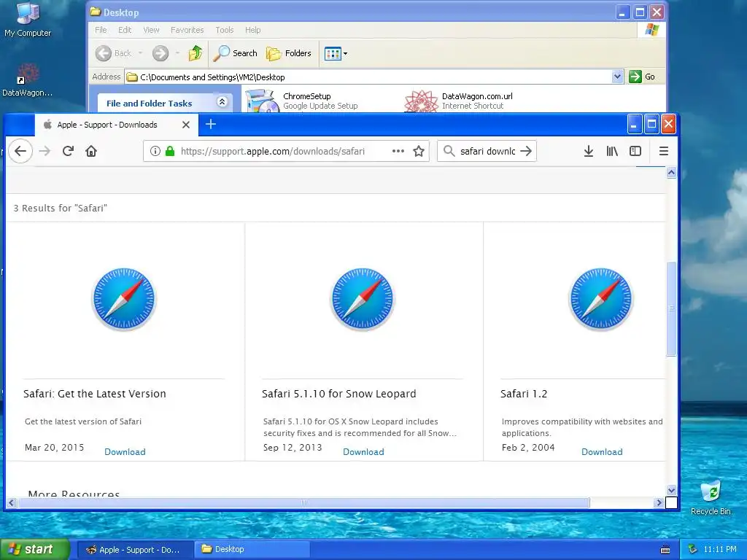
Task: Expand Forward history dropdown arrow
Action: [x=177, y=53]
